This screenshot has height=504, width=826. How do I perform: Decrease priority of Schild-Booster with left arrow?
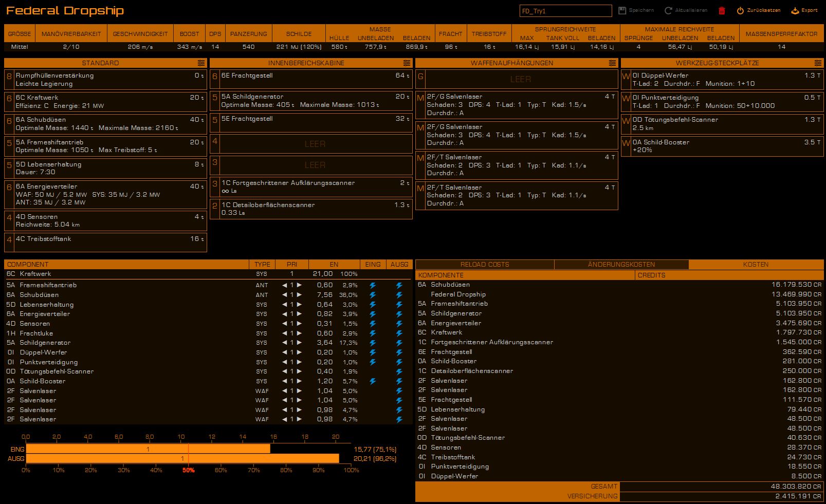(x=285, y=381)
